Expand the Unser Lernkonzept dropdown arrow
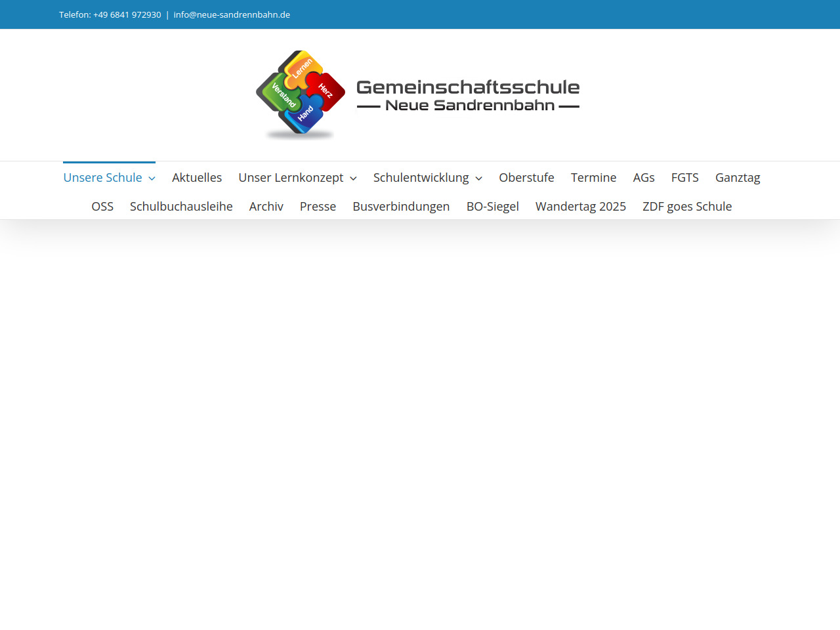The height and width of the screenshot is (630, 840). click(x=353, y=178)
